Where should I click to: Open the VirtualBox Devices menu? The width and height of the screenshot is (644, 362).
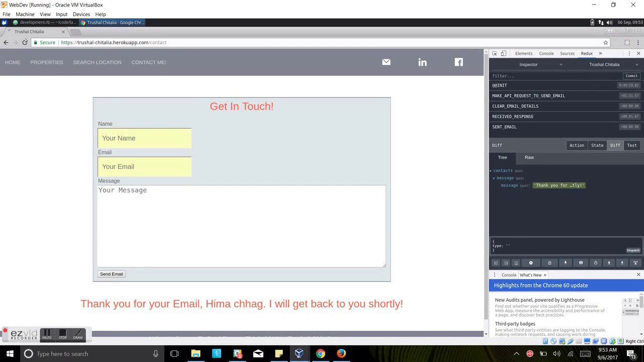[81, 14]
